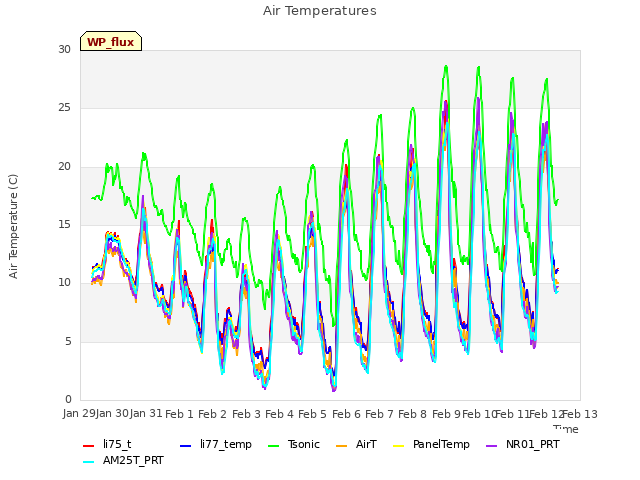Screen dimensions: 640x480
Task: Click the Air Temperature (C) axis label
Action: tap(13, 227)
